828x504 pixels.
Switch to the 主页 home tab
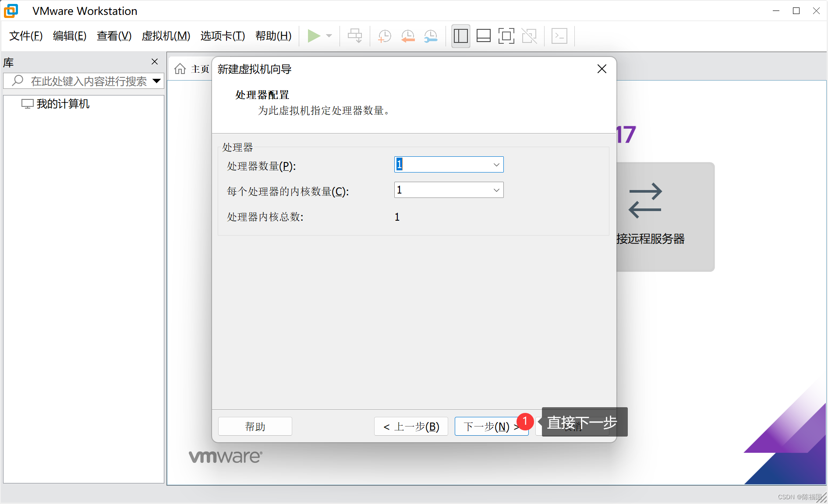pyautogui.click(x=192, y=69)
